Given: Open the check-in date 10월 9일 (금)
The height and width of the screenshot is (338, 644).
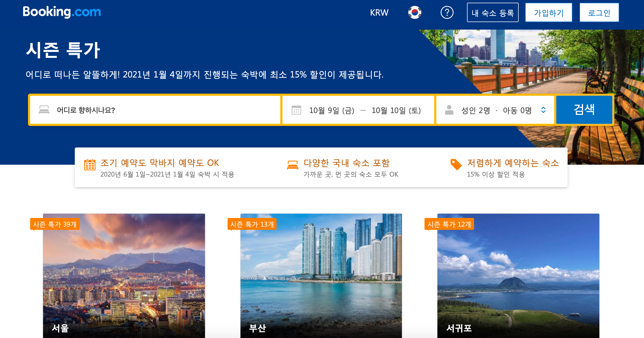Looking at the screenshot, I should click(x=332, y=110).
